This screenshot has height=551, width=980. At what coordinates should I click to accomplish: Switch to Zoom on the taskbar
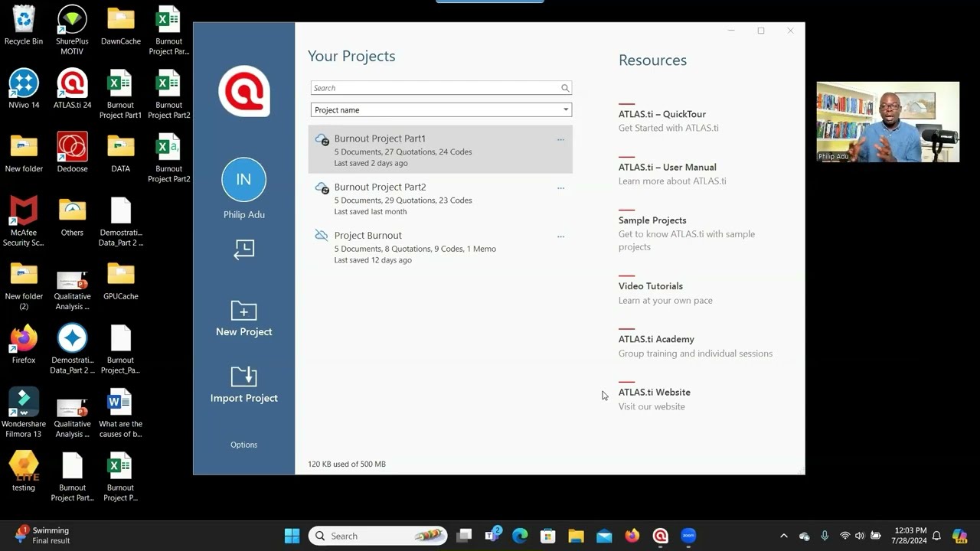coord(688,536)
